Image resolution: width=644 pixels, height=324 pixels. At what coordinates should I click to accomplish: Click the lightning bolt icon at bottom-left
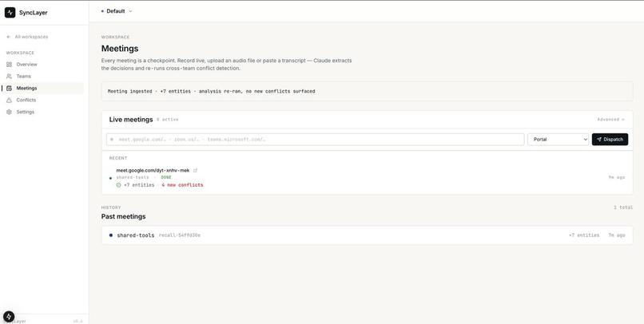[9, 316]
